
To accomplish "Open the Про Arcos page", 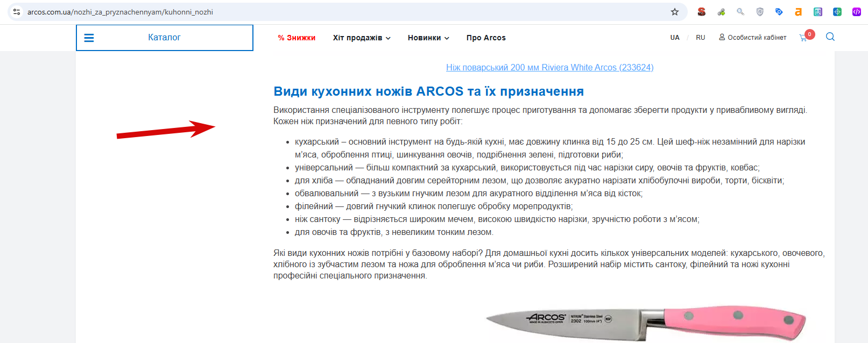I will point(486,38).
